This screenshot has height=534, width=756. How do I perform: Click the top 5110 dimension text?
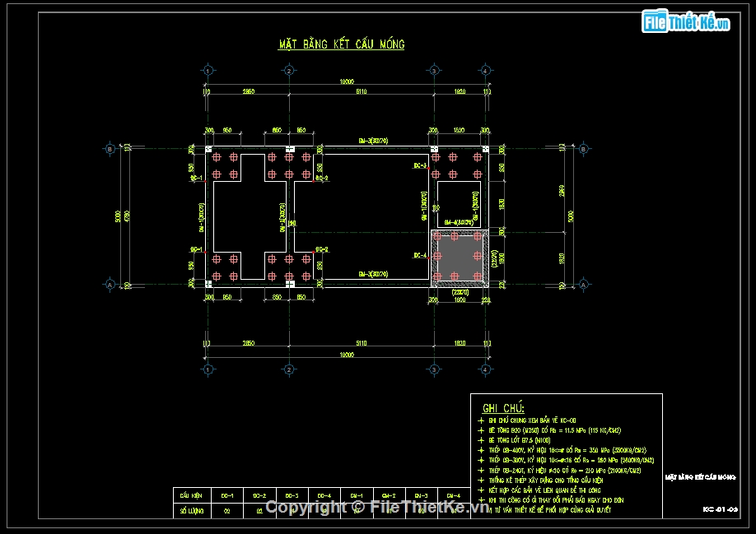click(x=362, y=91)
